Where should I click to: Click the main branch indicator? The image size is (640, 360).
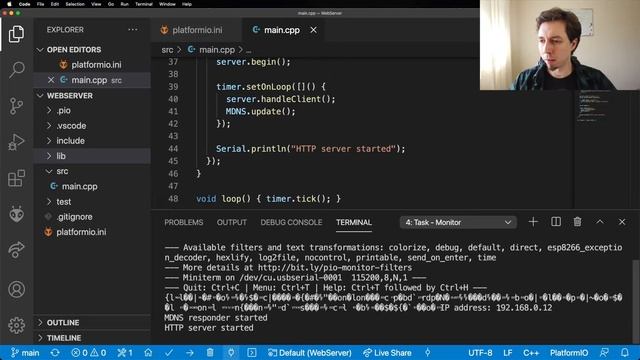click(x=25, y=353)
